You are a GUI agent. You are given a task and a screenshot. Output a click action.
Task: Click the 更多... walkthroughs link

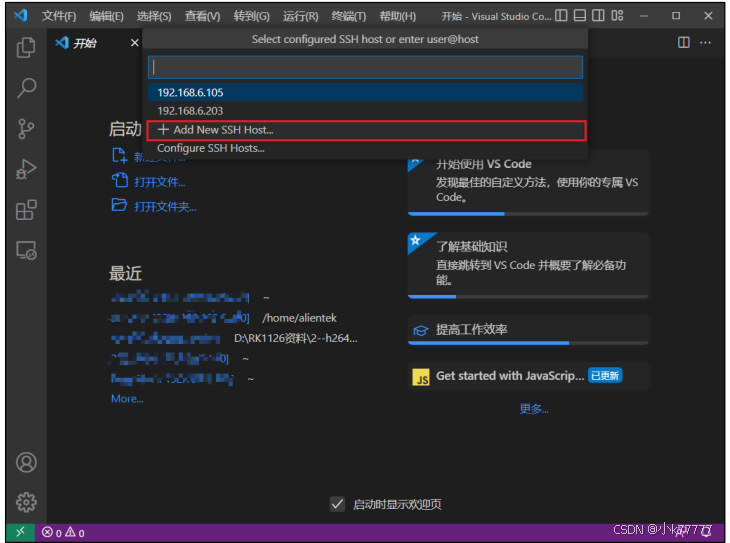coord(534,409)
